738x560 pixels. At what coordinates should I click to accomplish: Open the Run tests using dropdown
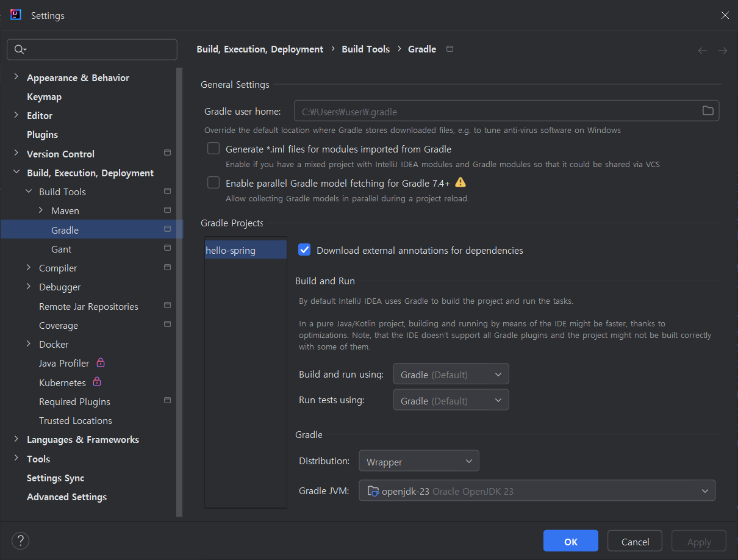pos(451,400)
